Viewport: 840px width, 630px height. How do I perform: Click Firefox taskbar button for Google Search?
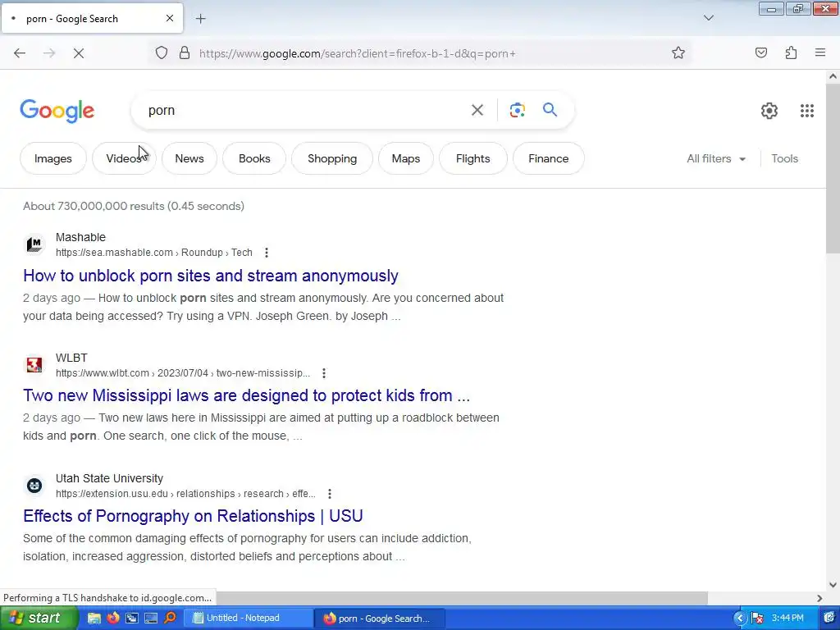(380, 619)
